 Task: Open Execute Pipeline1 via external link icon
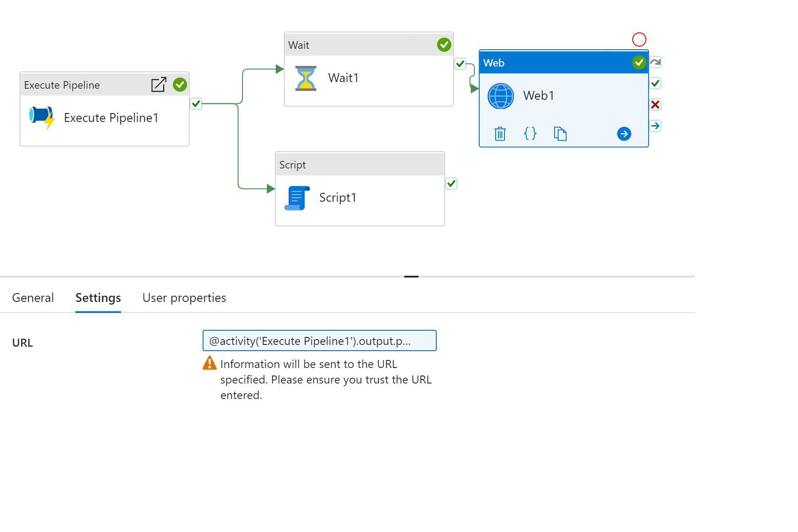[x=158, y=85]
